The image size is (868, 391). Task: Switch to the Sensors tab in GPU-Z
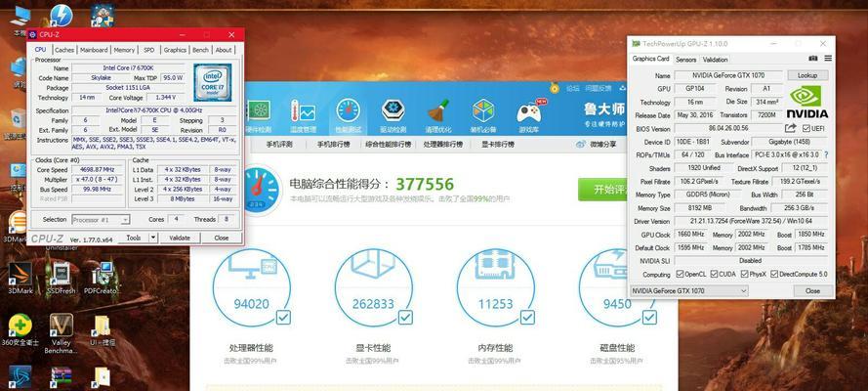point(685,60)
